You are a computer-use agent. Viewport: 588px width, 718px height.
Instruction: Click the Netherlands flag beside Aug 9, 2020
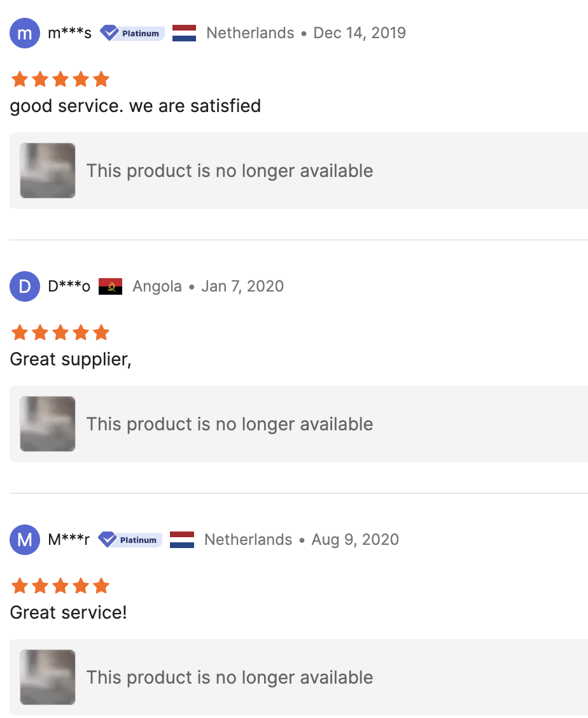[182, 540]
